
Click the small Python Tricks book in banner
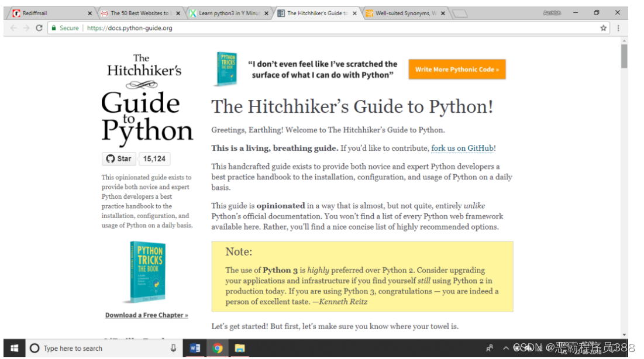tap(226, 69)
